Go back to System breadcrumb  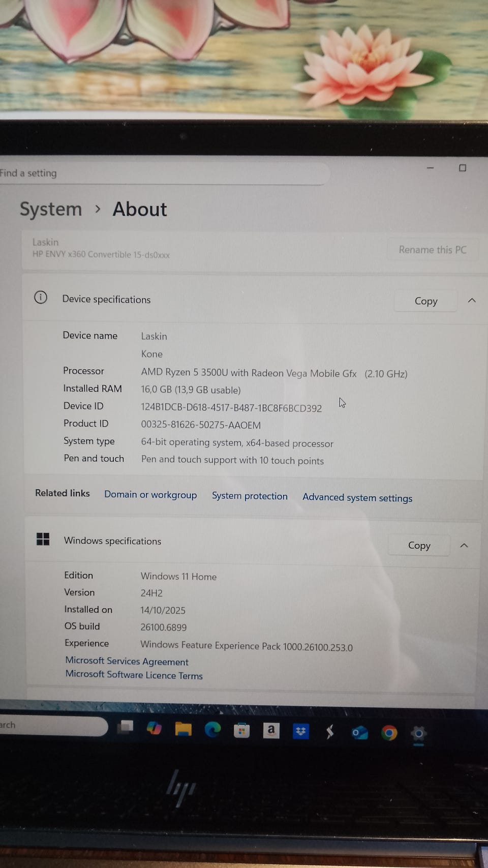[x=51, y=209]
